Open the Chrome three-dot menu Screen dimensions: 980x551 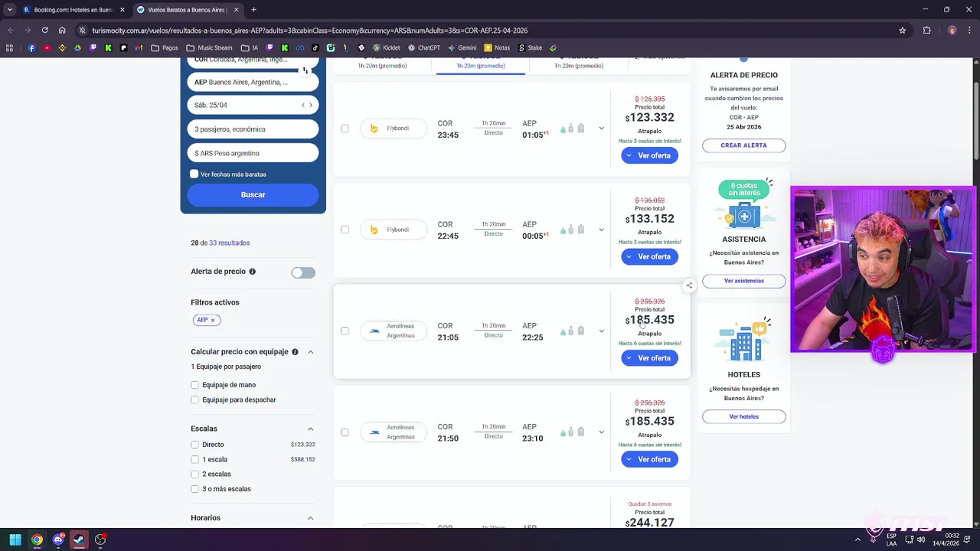970,31
